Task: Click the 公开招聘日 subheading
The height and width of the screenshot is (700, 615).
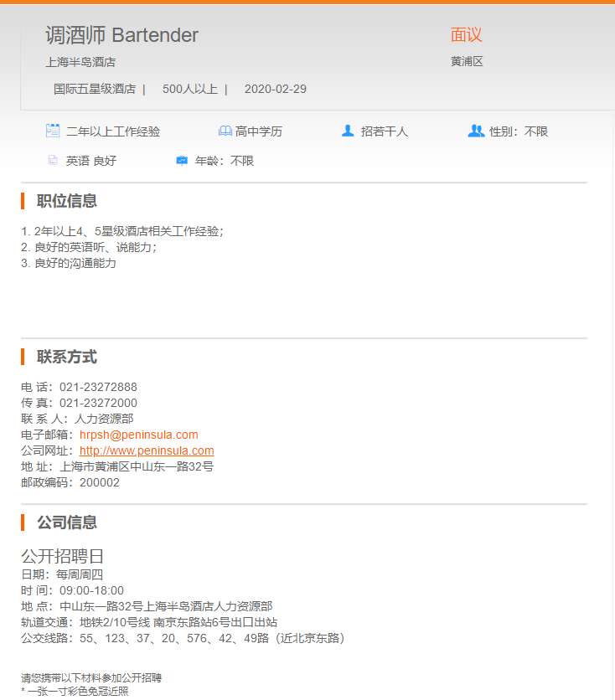Action: (x=63, y=557)
